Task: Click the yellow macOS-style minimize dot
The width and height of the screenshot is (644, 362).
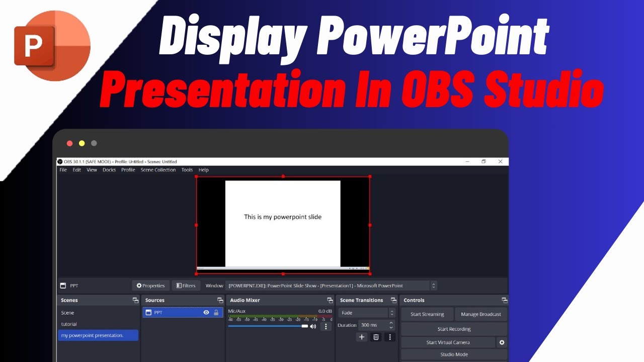Action: [82, 143]
